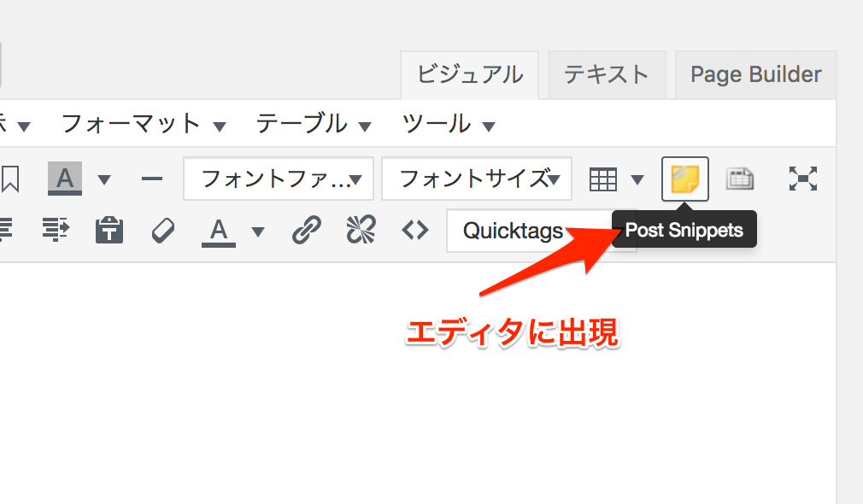863x504 pixels.
Task: Click the source code brackets icon
Action: click(415, 230)
